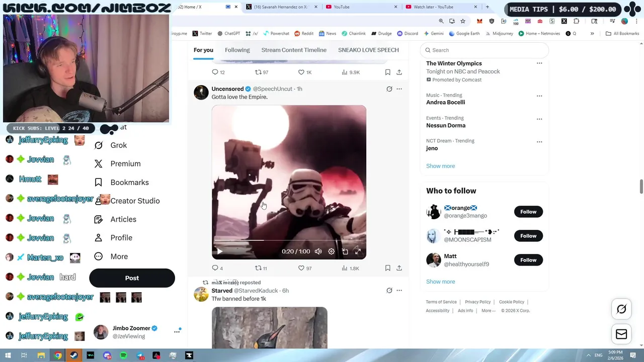The image size is (644, 362).
Task: Open the Stream Content Timeline tab
Action: pos(294,50)
